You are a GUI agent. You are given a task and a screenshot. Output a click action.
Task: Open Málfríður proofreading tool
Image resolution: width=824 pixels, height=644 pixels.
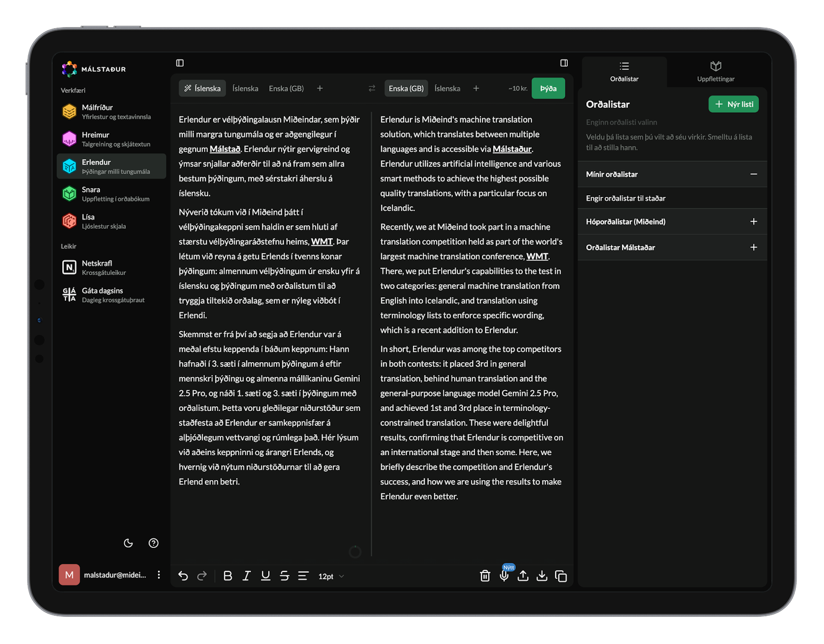(111, 112)
